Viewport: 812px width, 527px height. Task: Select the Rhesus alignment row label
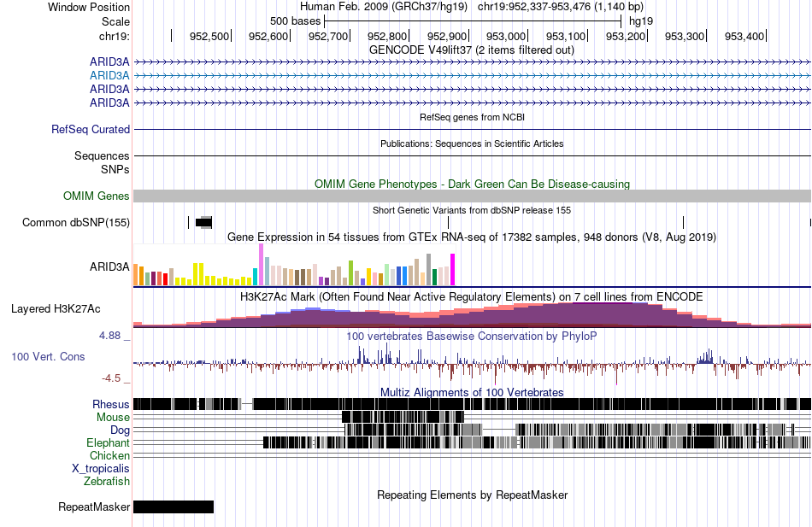tap(111, 404)
